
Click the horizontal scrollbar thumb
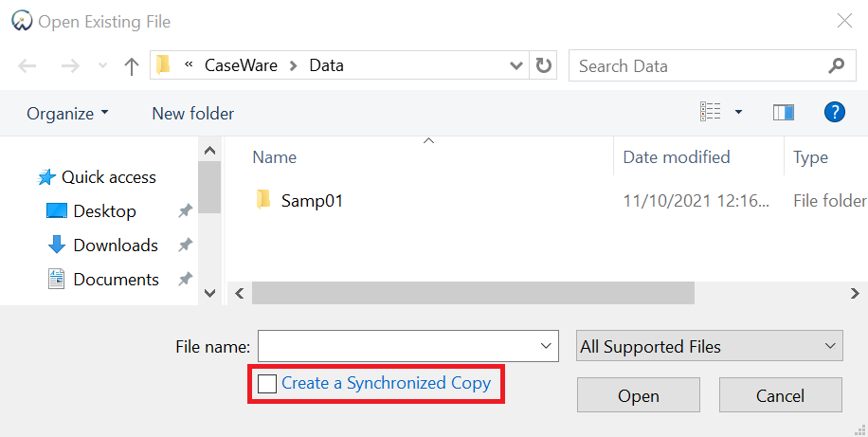[x=473, y=294]
